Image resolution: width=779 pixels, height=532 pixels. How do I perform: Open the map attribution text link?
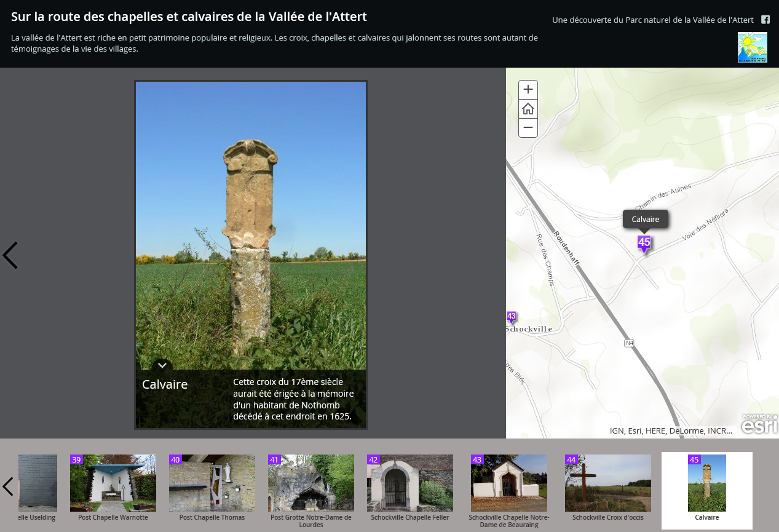[x=670, y=431]
